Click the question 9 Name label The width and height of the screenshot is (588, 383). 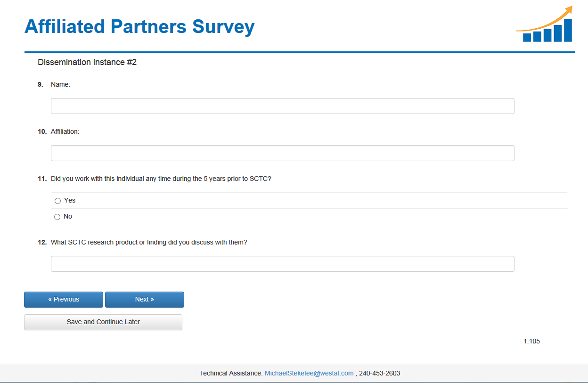[x=60, y=84]
